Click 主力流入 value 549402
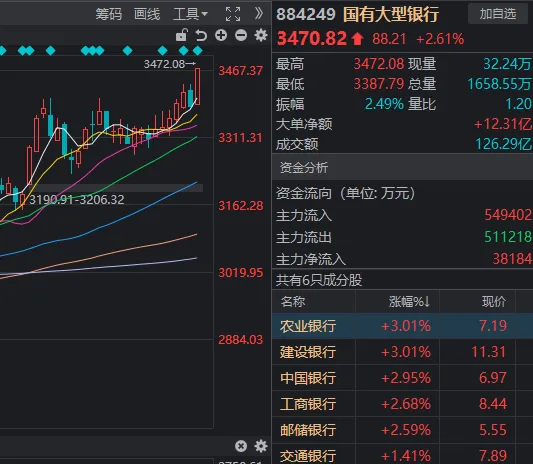The image size is (533, 464). [508, 215]
